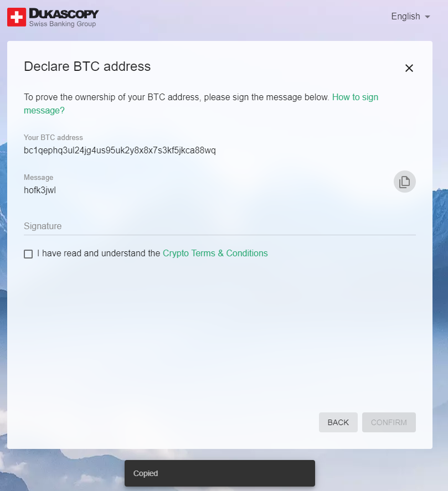Go back with the BACK button
448x491 pixels.
pos(338,422)
